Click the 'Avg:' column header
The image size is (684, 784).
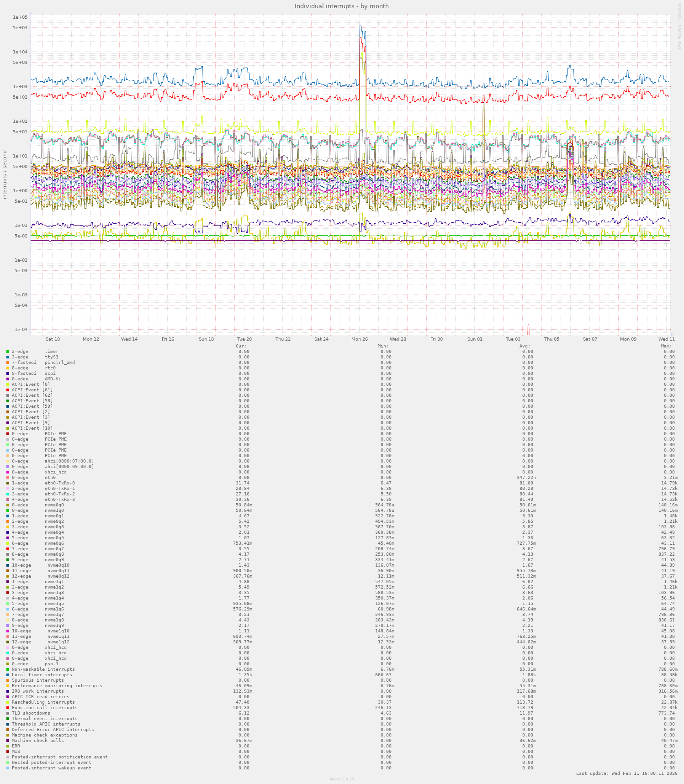click(x=525, y=346)
